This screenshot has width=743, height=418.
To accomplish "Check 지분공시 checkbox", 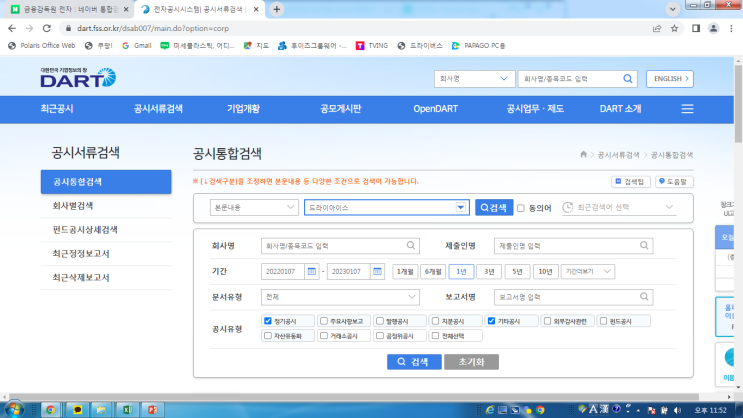I will 435,321.
